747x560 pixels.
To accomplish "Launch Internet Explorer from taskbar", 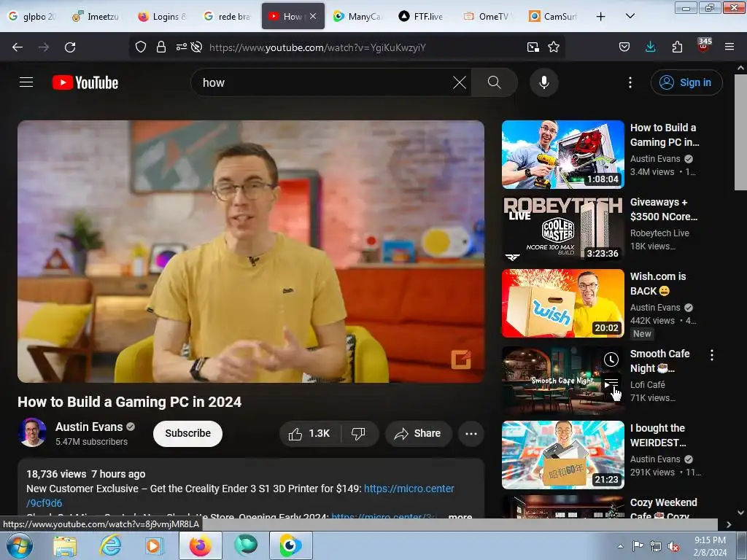I will (x=110, y=545).
